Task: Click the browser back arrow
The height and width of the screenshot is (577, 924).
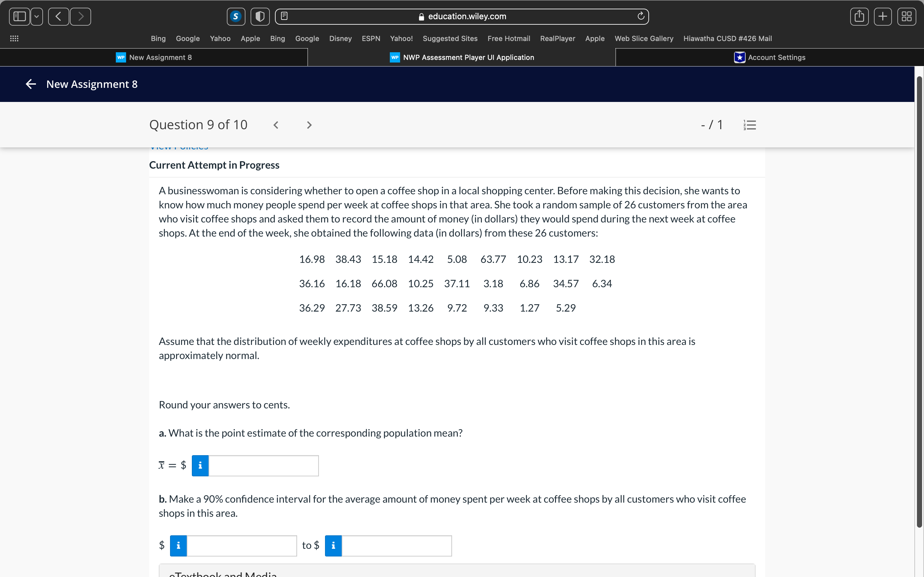Action: [x=58, y=16]
